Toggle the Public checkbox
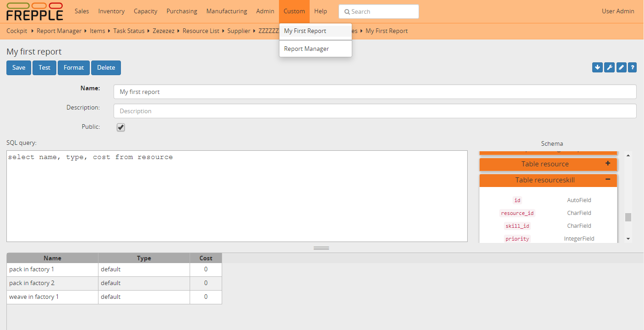Viewport: 644px width, 330px height. point(120,127)
